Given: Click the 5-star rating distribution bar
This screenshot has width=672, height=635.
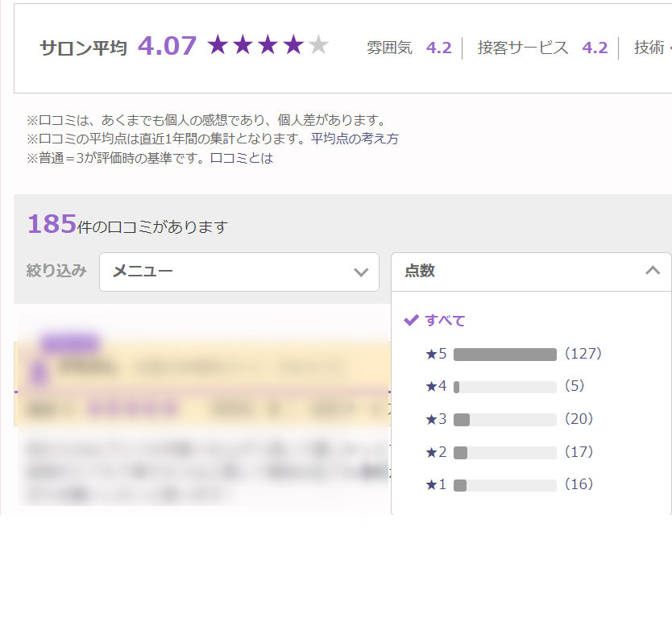Looking at the screenshot, I should 504,355.
